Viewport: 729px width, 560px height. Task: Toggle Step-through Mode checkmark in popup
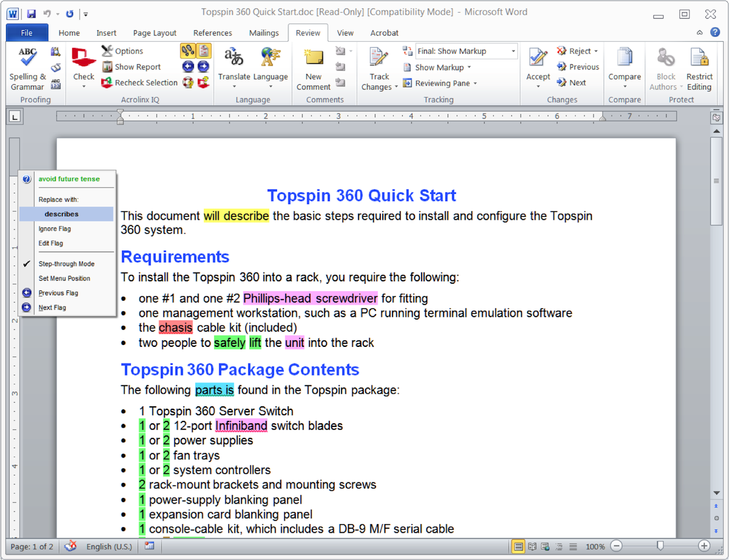[27, 264]
